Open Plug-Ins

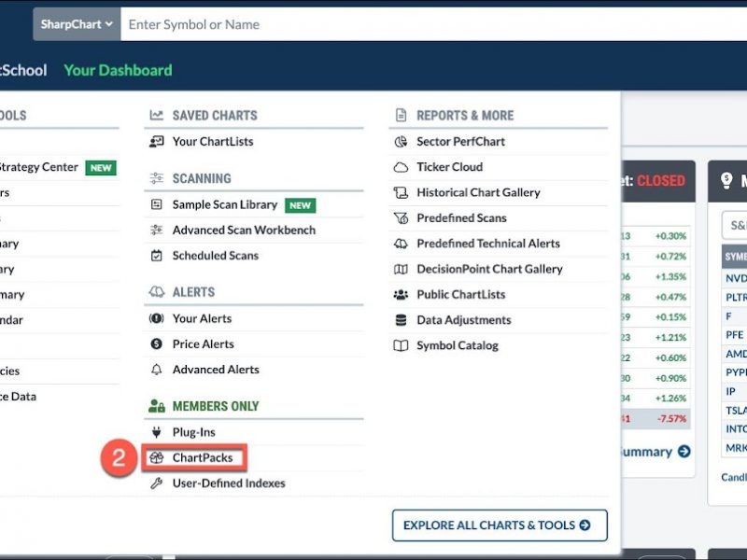pos(194,432)
